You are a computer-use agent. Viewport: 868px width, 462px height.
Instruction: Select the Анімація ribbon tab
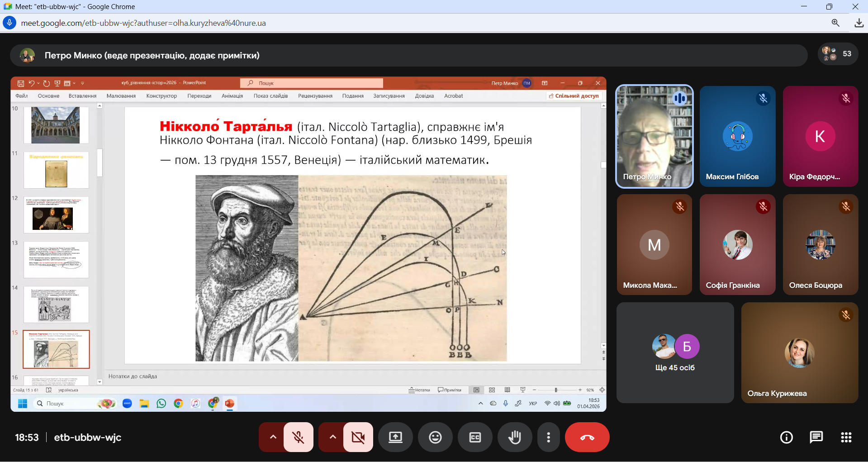point(232,96)
